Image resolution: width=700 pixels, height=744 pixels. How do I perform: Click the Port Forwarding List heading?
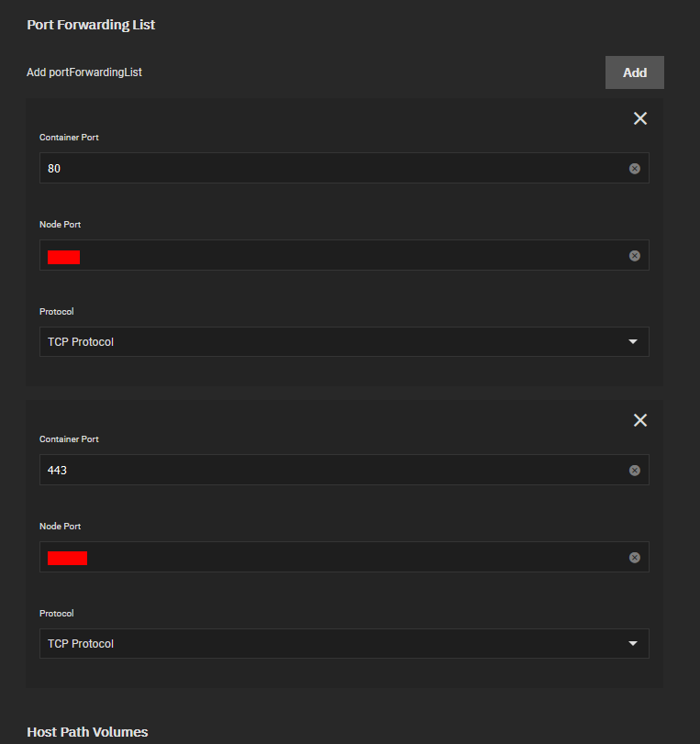pyautogui.click(x=91, y=25)
